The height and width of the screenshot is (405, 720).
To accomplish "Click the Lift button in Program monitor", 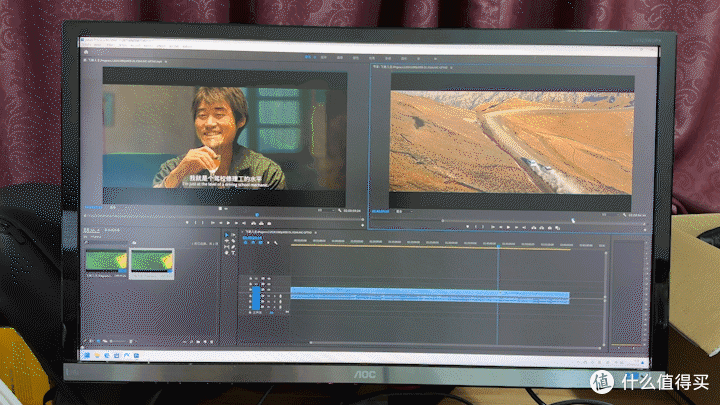I will click(x=534, y=228).
